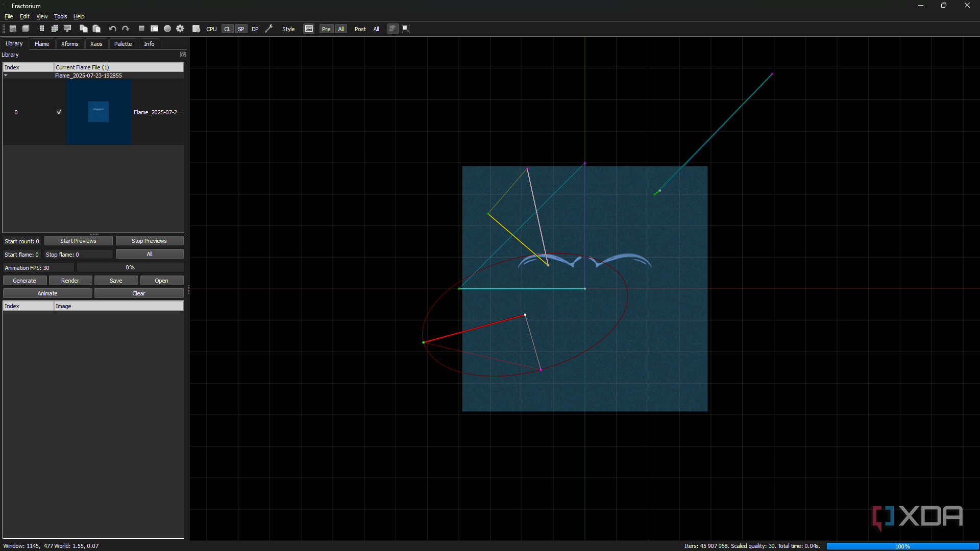Uncheck the flame row 0 checkbox
This screenshot has height=551, width=980.
click(x=59, y=112)
